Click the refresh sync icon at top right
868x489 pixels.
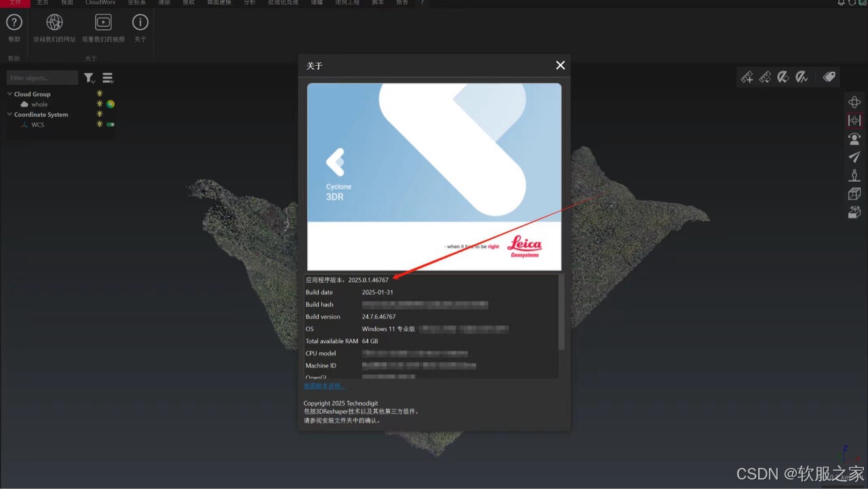(x=852, y=3)
